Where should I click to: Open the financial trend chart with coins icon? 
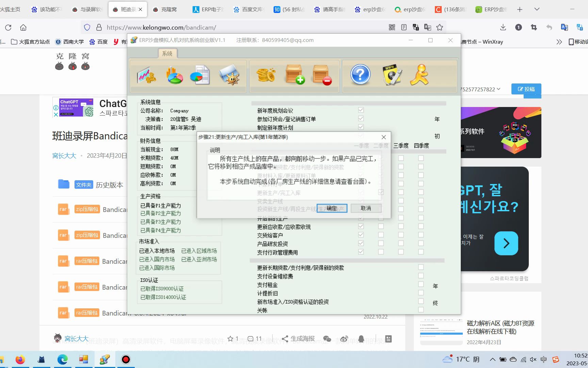click(147, 75)
